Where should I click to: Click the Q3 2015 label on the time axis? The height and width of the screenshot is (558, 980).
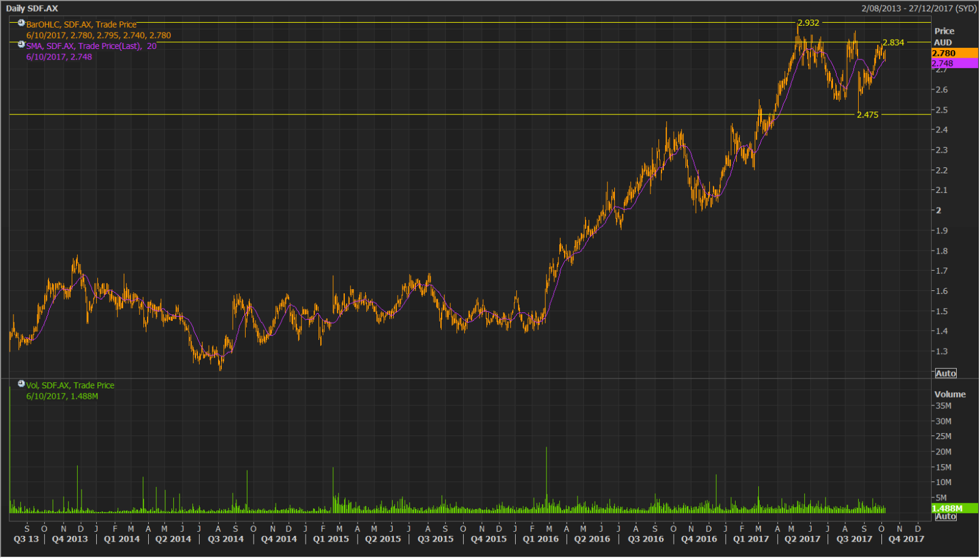[436, 540]
